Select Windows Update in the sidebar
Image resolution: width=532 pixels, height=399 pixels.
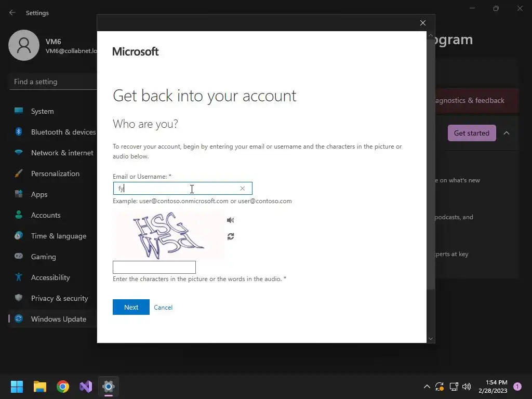[x=53, y=319]
